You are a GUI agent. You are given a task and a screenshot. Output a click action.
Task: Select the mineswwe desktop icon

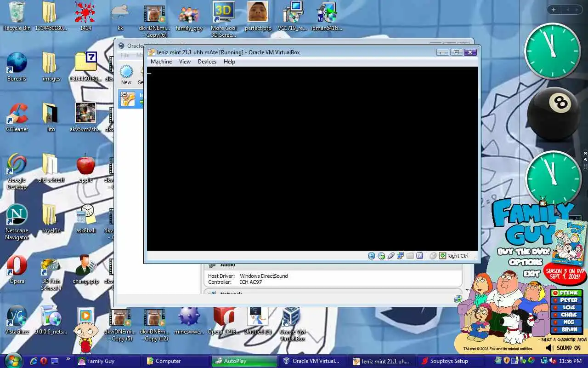tap(189, 320)
